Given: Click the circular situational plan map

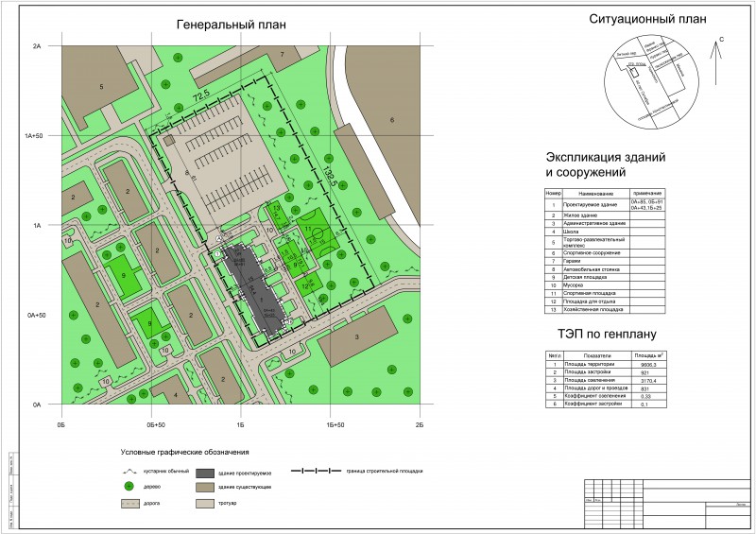Looking at the screenshot, I should pyautogui.click(x=651, y=81).
